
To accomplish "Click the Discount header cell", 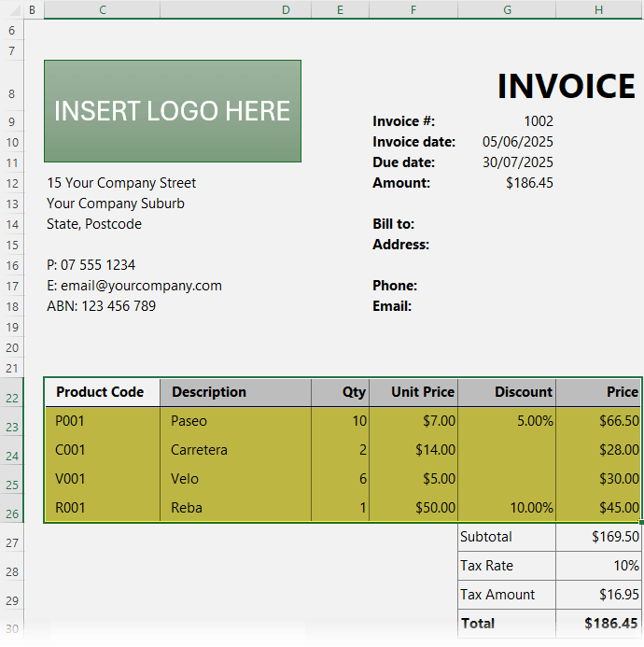I will point(507,392).
